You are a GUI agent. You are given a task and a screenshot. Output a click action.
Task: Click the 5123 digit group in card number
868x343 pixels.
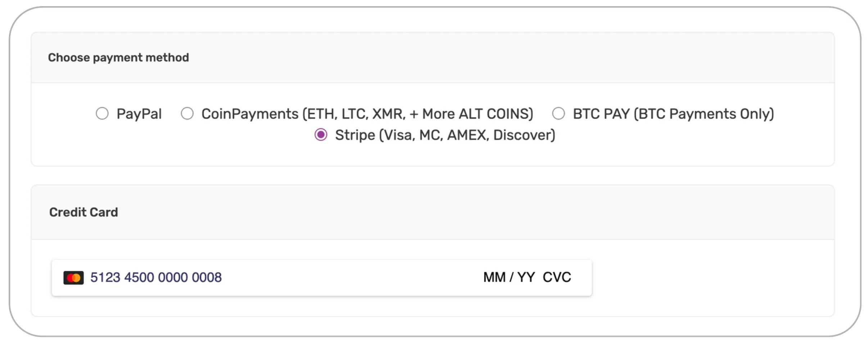tap(105, 278)
